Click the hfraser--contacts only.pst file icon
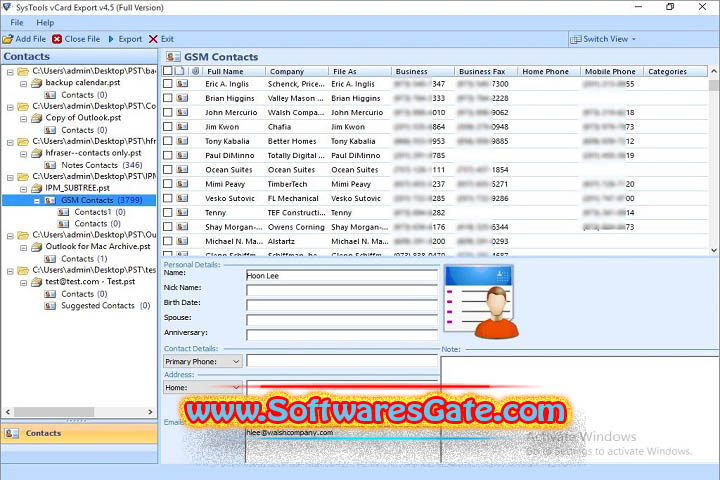Image resolution: width=720 pixels, height=480 pixels. click(37, 153)
